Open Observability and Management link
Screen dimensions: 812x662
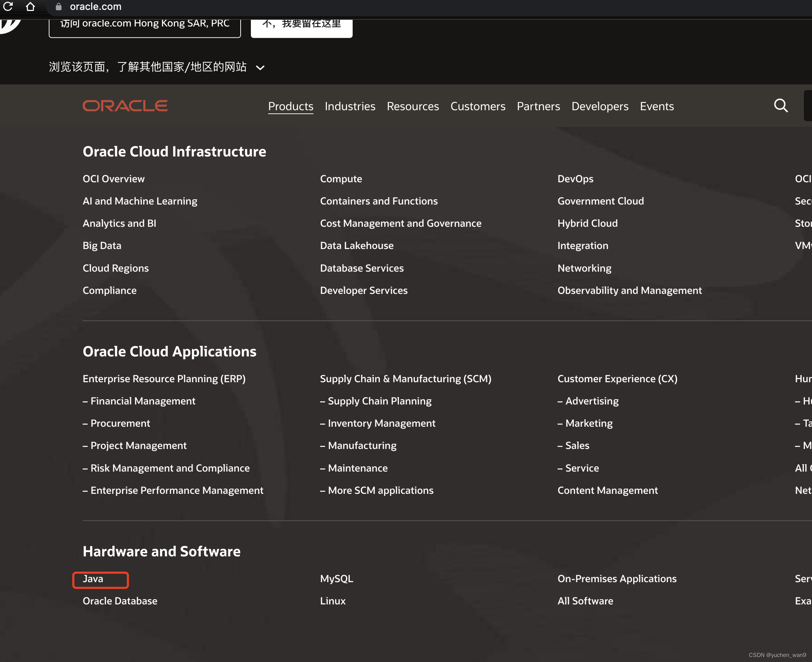click(x=629, y=290)
